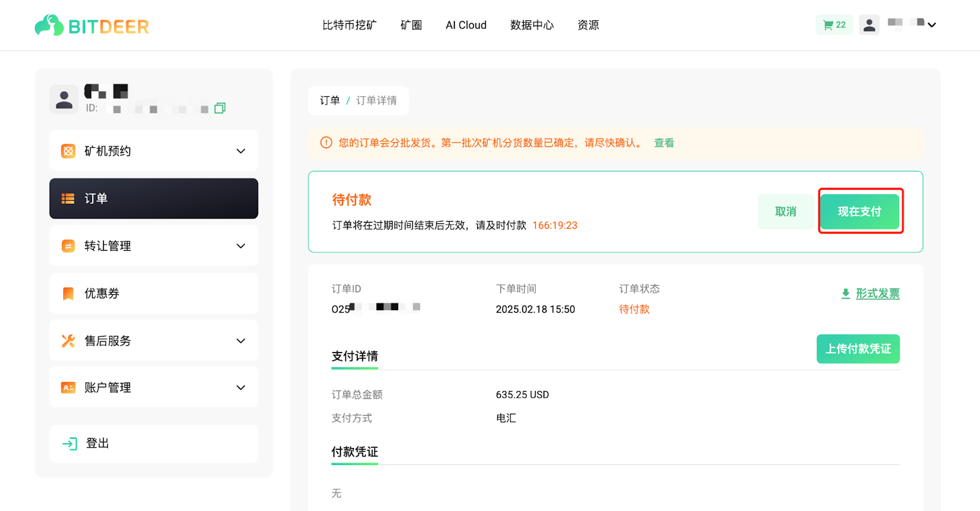Open the account dropdown arrow in header
The width and height of the screenshot is (980, 511).
pyautogui.click(x=932, y=25)
